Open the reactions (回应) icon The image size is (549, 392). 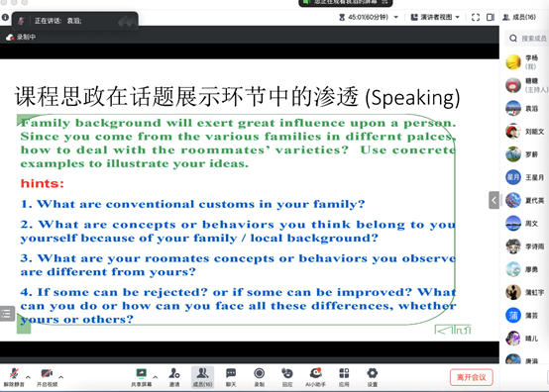(x=287, y=377)
